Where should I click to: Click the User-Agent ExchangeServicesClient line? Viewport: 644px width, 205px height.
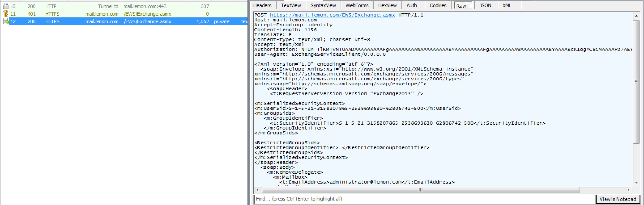coord(320,54)
